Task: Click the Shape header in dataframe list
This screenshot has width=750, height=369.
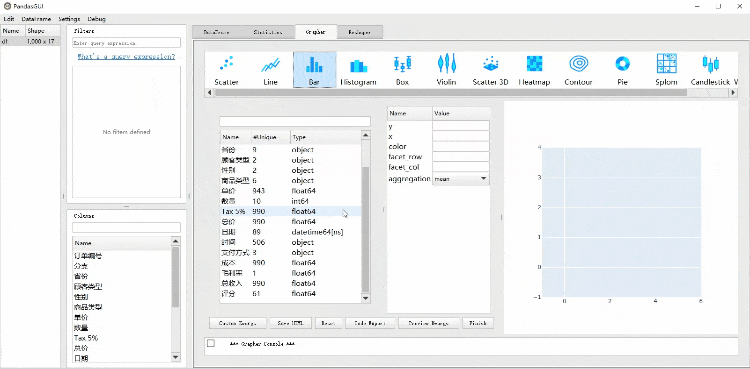Action: pyautogui.click(x=43, y=31)
